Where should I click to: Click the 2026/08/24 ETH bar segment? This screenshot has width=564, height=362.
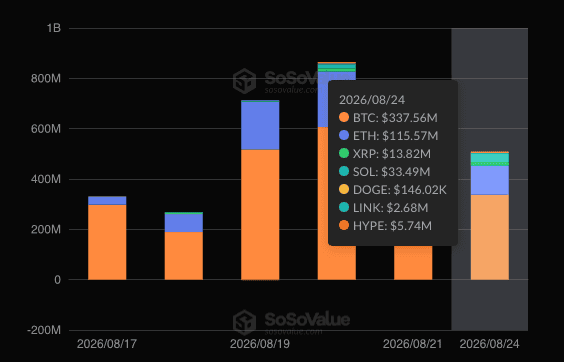point(490,180)
